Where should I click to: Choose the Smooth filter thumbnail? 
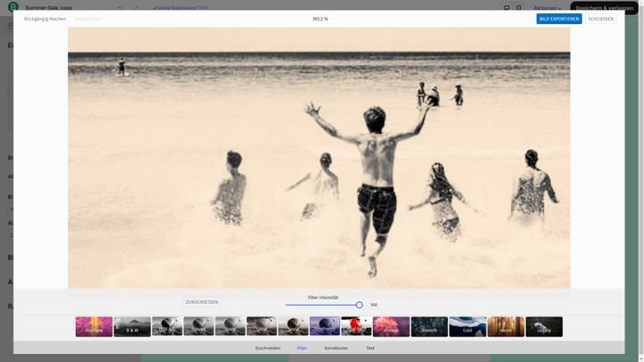[x=429, y=327]
